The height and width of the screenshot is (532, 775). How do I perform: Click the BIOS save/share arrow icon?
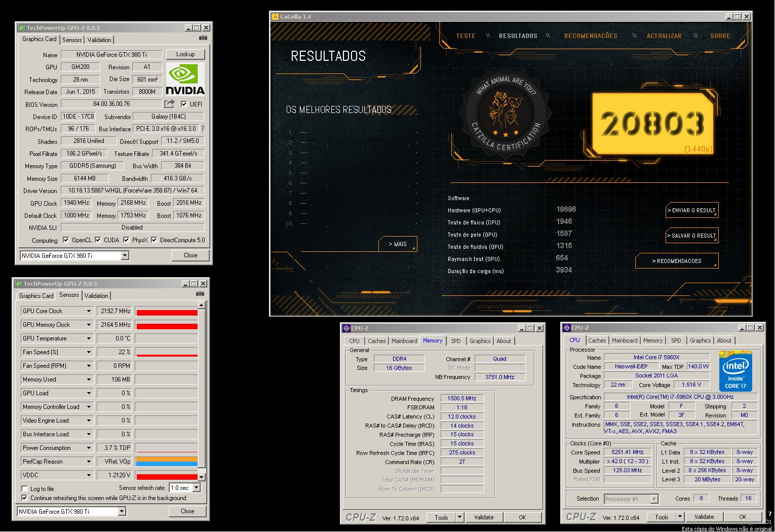coord(169,104)
